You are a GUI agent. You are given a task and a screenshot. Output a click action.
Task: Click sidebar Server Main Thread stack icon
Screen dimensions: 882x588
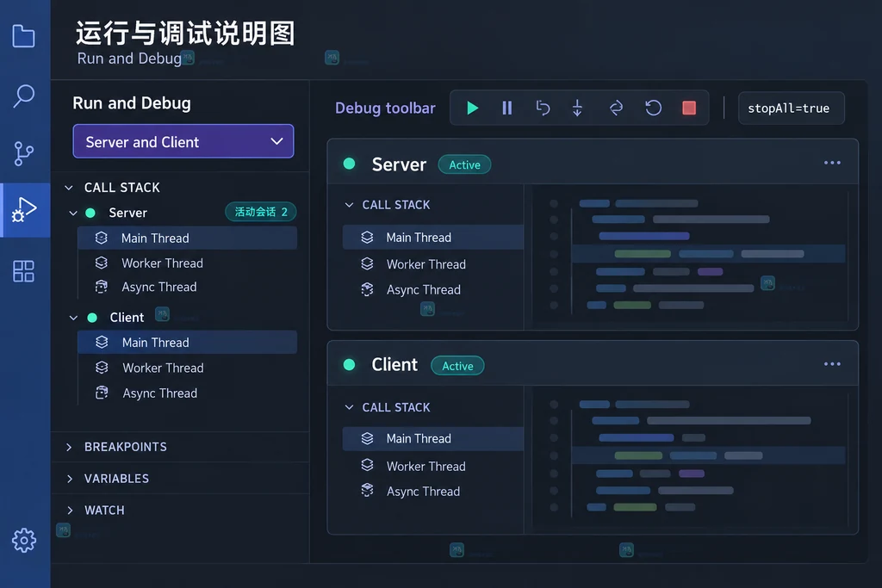[102, 238]
